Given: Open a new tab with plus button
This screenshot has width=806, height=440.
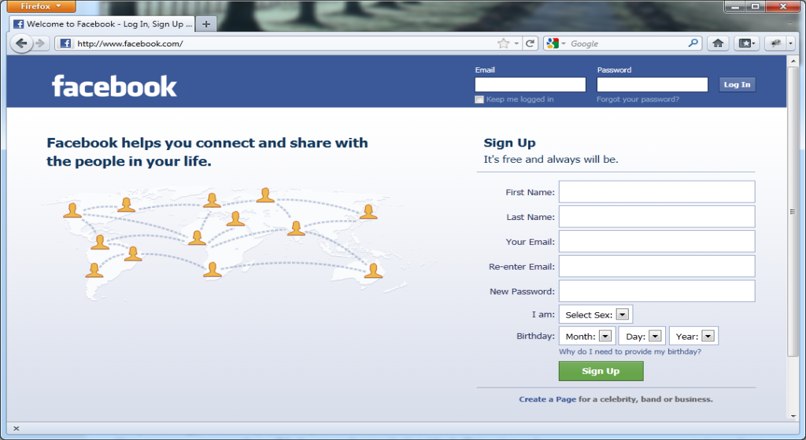Looking at the screenshot, I should tap(206, 24).
